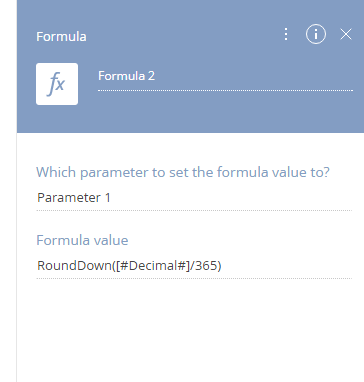Click the 365 divisor in the formula
Image resolution: width=364 pixels, height=382 pixels.
click(x=206, y=266)
